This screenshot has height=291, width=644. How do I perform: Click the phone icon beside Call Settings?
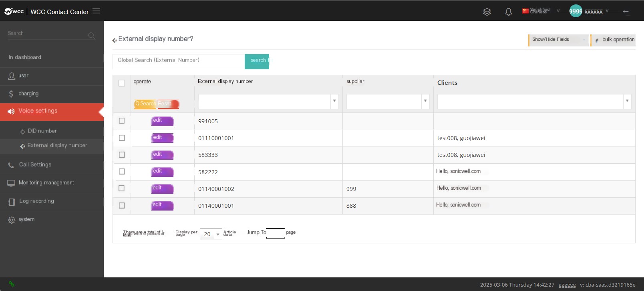point(11,165)
